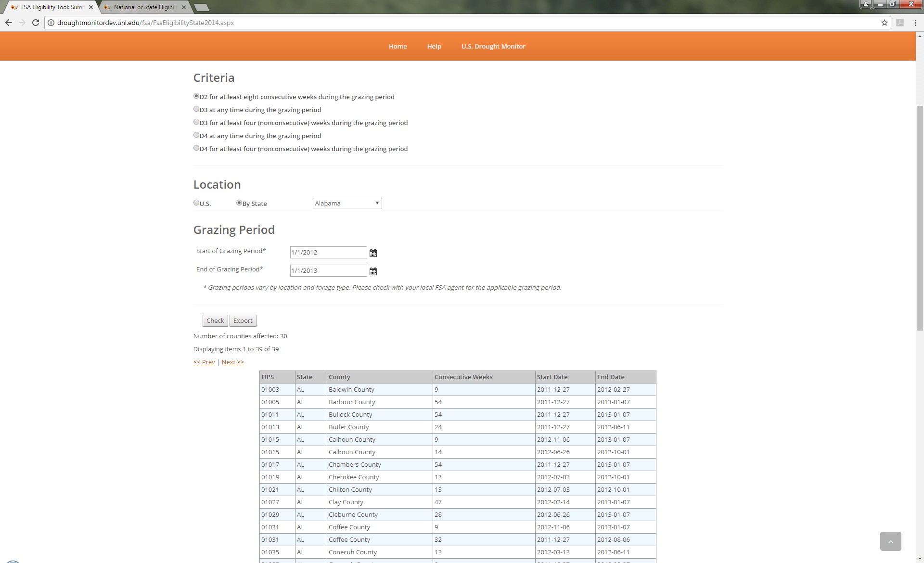Open Chrome's three-dot menu
The width and height of the screenshot is (924, 563).
coord(916,23)
